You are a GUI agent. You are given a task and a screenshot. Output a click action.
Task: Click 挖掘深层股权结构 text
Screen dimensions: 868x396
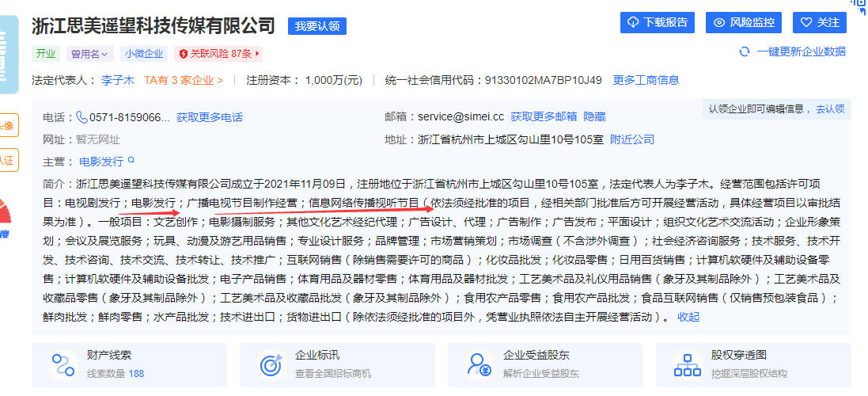click(x=749, y=374)
